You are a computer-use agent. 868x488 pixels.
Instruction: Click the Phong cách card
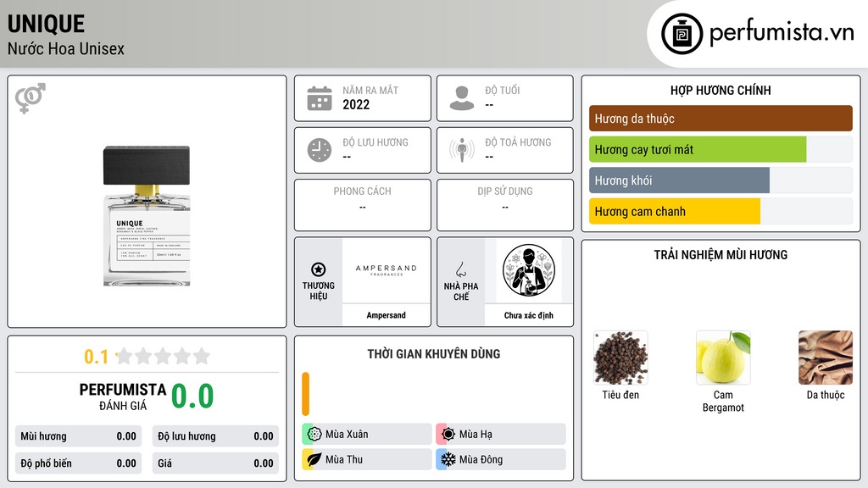click(363, 205)
